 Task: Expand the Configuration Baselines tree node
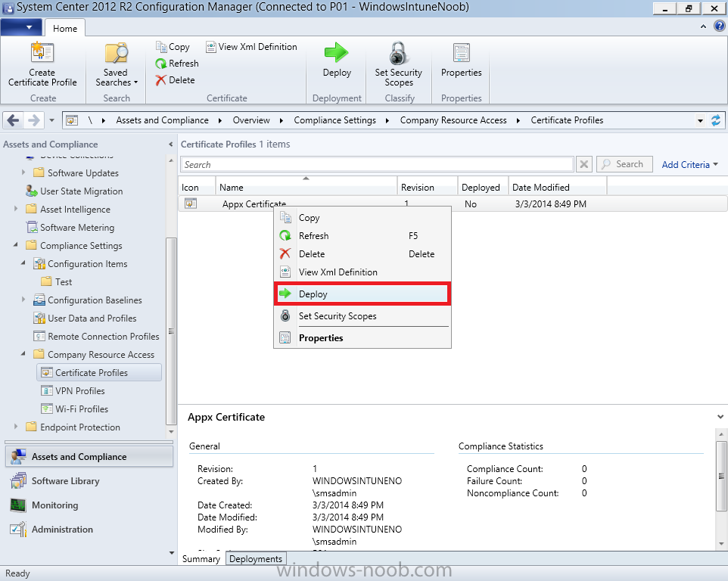(x=23, y=300)
